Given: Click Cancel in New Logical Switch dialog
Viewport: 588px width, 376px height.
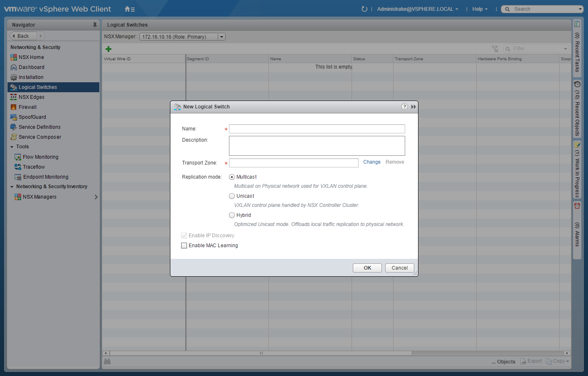Looking at the screenshot, I should [x=399, y=268].
